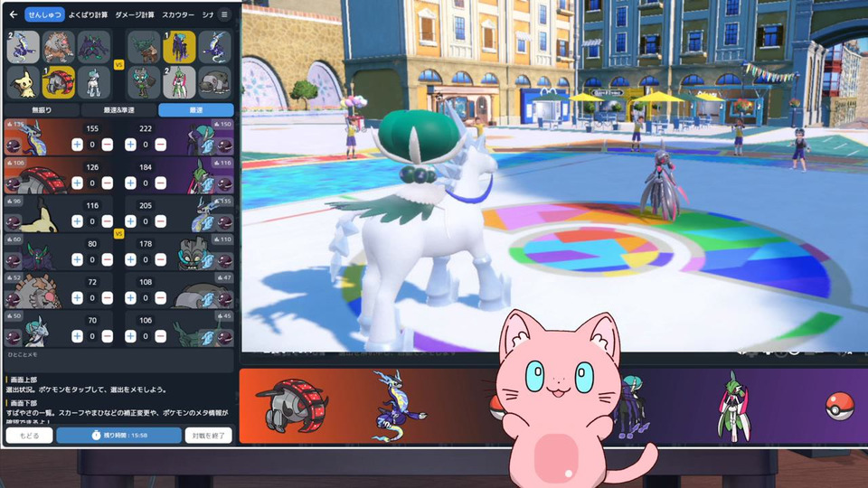Select the 最速 speed mode
The width and height of the screenshot is (868, 488).
[196, 110]
